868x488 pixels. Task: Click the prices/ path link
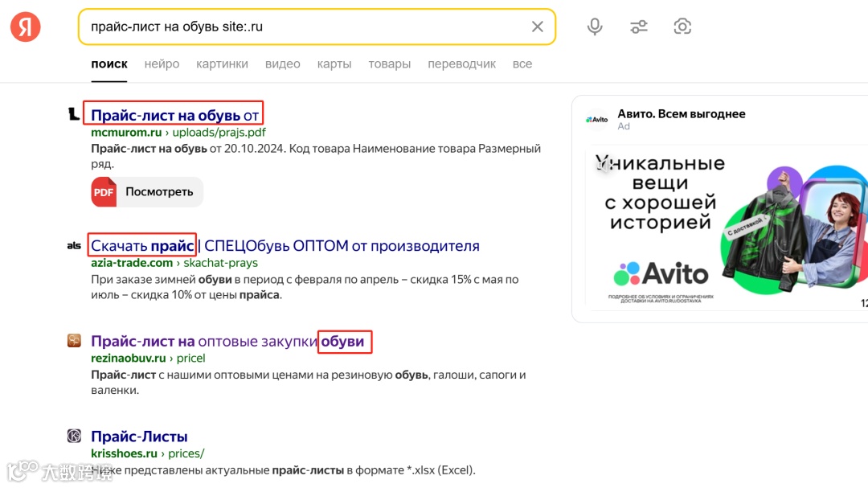(186, 453)
